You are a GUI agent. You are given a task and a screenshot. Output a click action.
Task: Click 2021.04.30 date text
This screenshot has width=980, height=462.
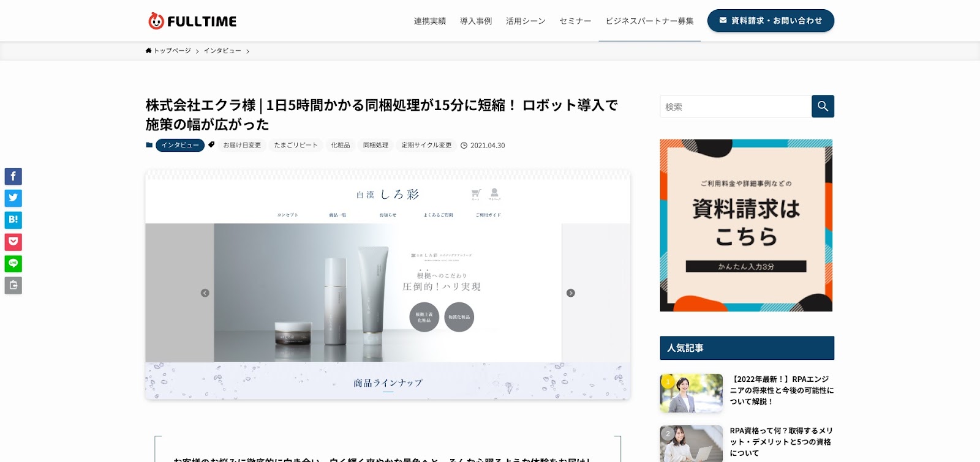[x=488, y=146]
